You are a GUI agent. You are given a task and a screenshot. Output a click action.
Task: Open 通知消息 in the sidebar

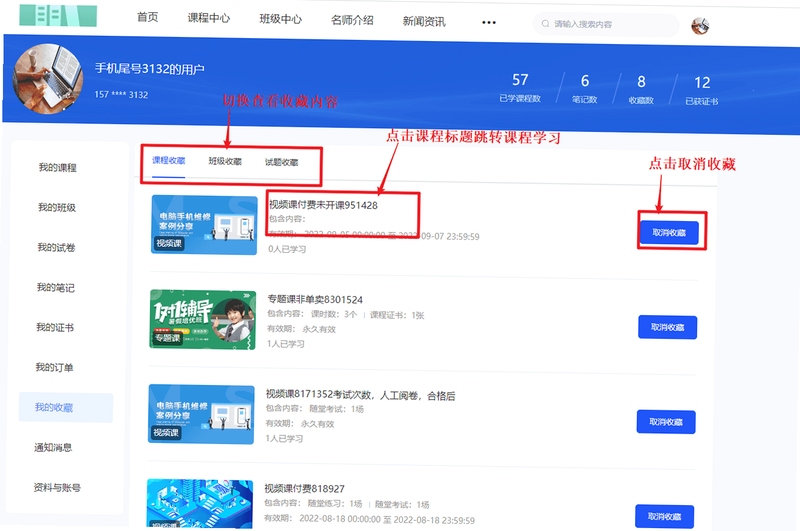53,447
